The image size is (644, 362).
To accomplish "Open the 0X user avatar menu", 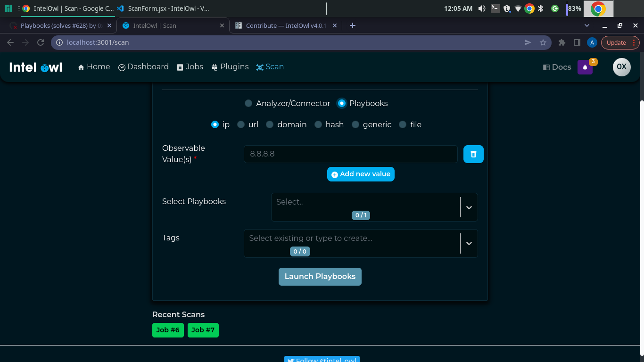I will pyautogui.click(x=621, y=67).
